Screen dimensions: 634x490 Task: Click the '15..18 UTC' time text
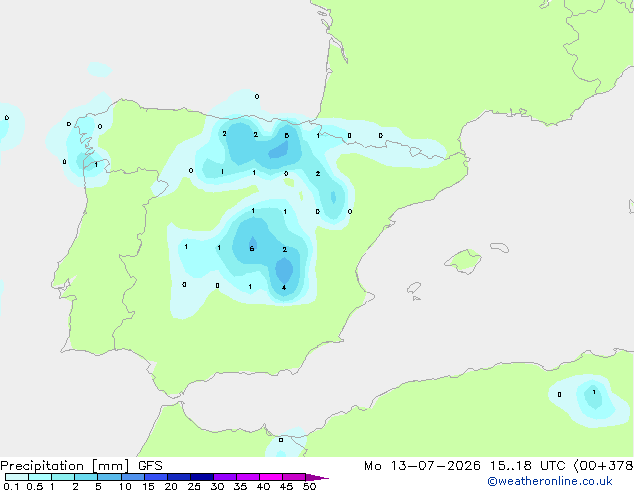point(528,466)
